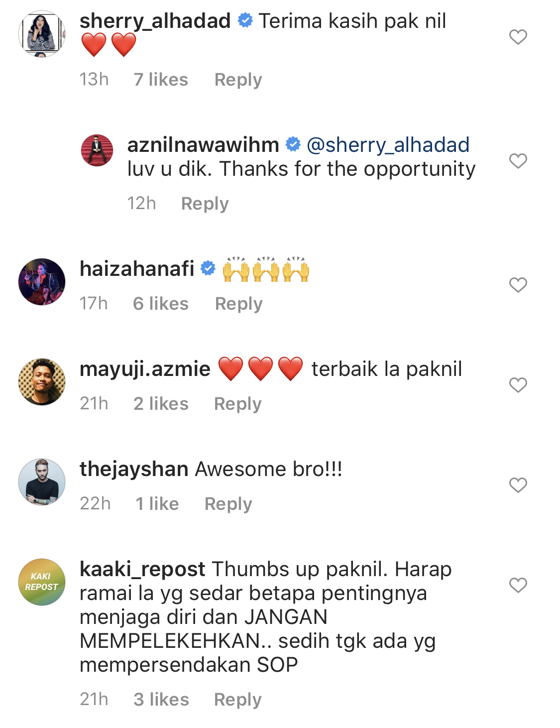This screenshot has width=560, height=728.
Task: Reply to aznilnawawihm's 12h comment
Action: [205, 204]
